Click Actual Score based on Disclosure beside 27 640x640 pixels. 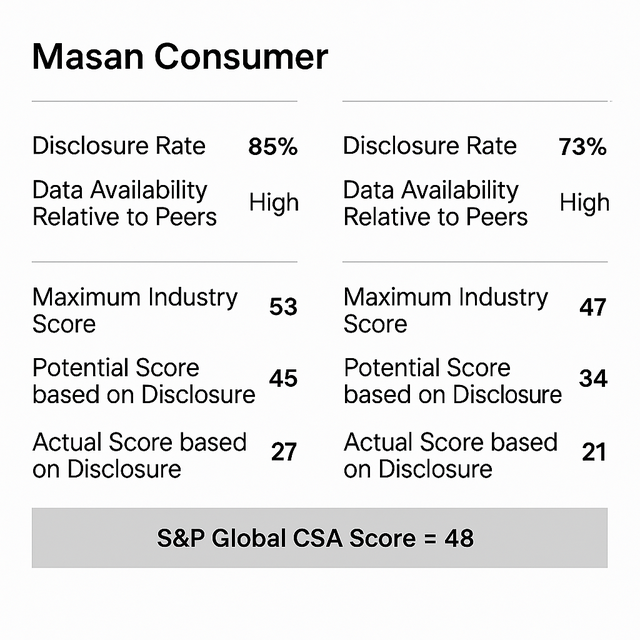click(140, 455)
